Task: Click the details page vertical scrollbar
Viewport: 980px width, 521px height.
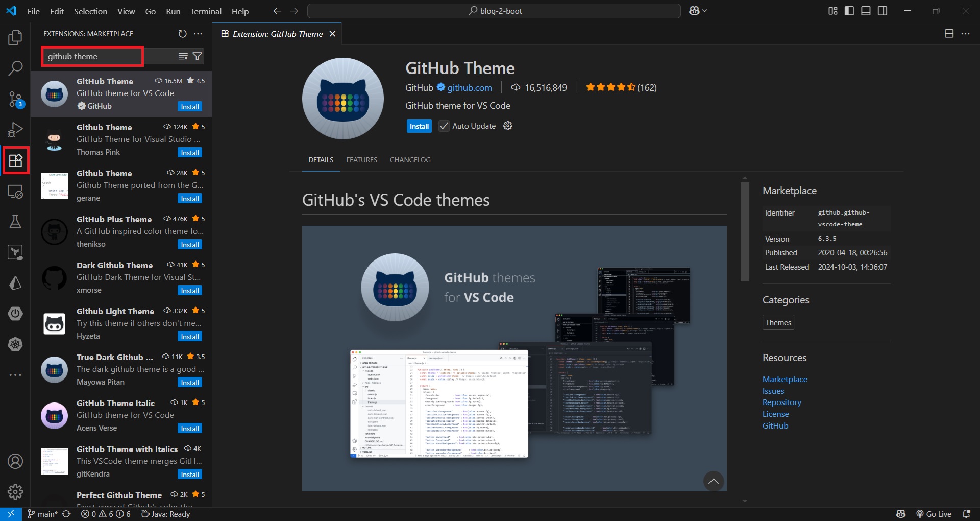Action: [x=745, y=231]
